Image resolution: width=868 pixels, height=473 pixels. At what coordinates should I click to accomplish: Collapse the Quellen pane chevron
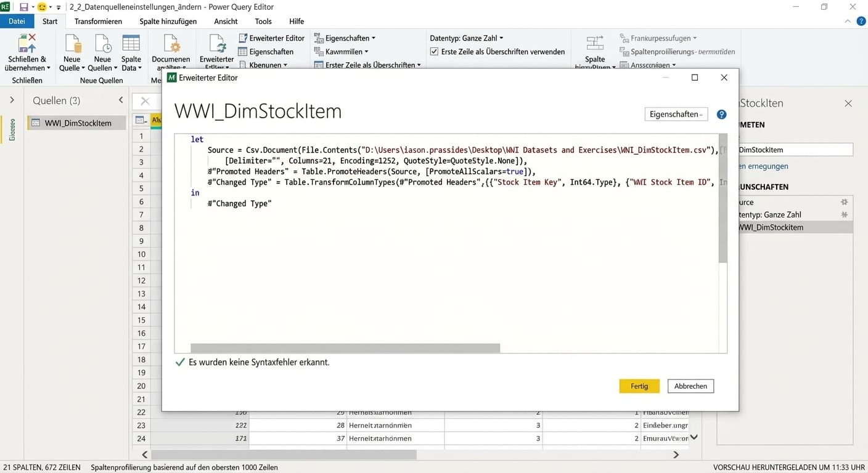(121, 100)
